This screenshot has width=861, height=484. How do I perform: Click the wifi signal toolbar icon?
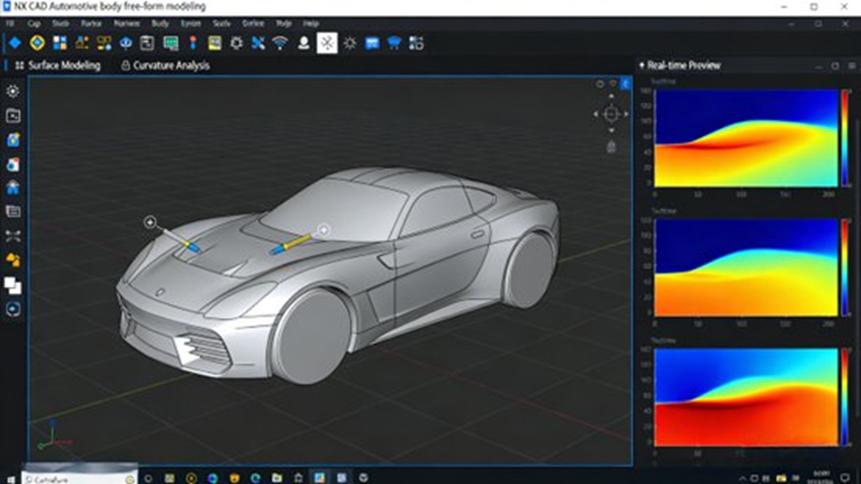pos(280,43)
